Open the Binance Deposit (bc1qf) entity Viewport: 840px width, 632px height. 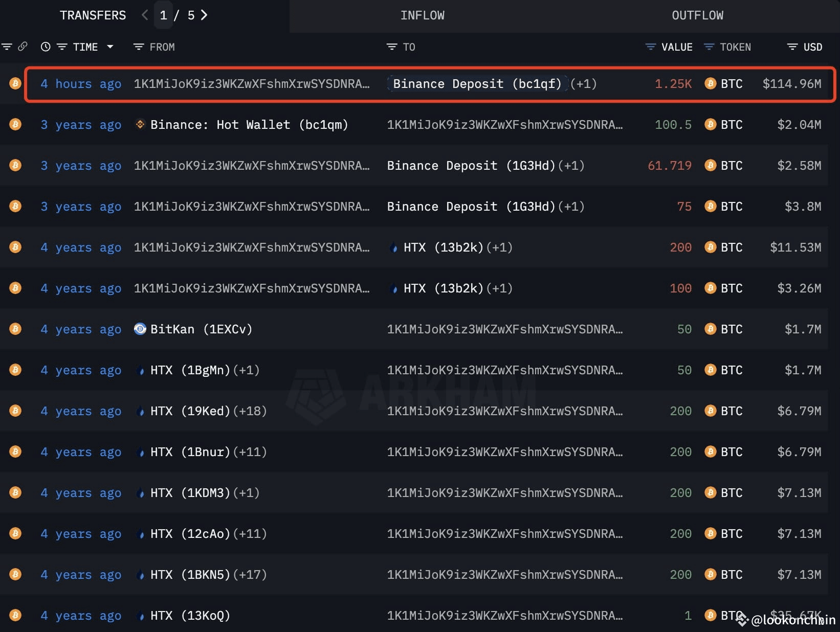coord(477,84)
